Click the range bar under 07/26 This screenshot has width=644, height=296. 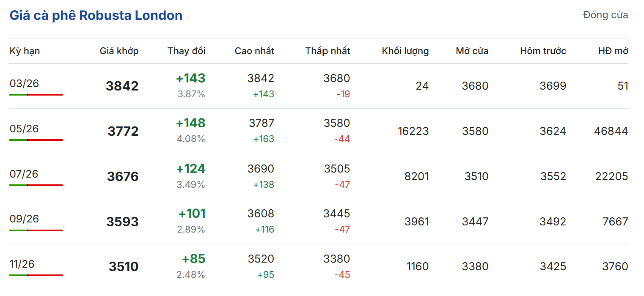click(36, 185)
